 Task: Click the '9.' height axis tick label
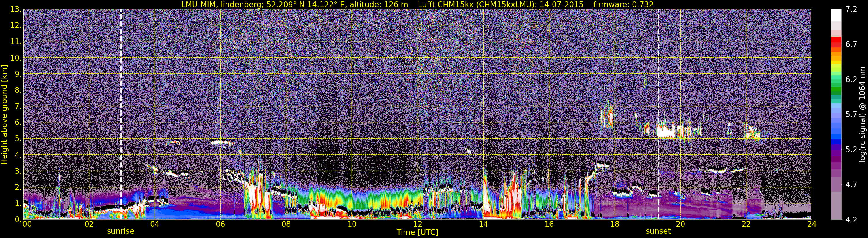(x=18, y=74)
